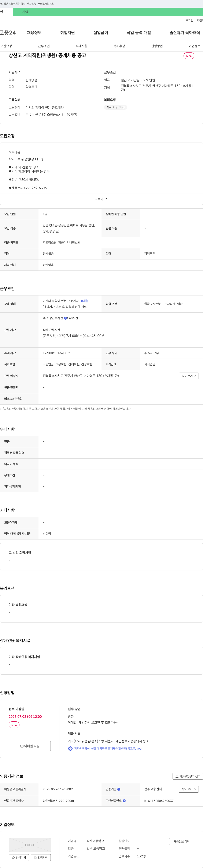The height and width of the screenshot is (868, 203).
Task: Open the 실업급여 main menu
Action: (101, 33)
